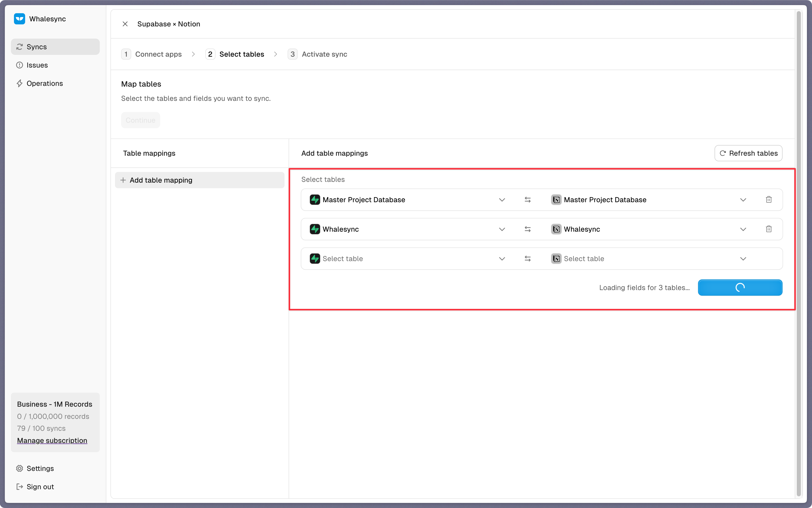Image resolution: width=812 pixels, height=508 pixels.
Task: Click the Supabase icon in empty Select table row
Action: click(315, 259)
